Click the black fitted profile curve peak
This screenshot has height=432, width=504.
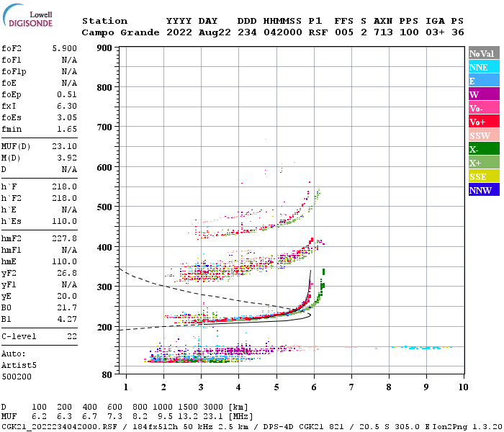pyautogui.click(x=310, y=315)
